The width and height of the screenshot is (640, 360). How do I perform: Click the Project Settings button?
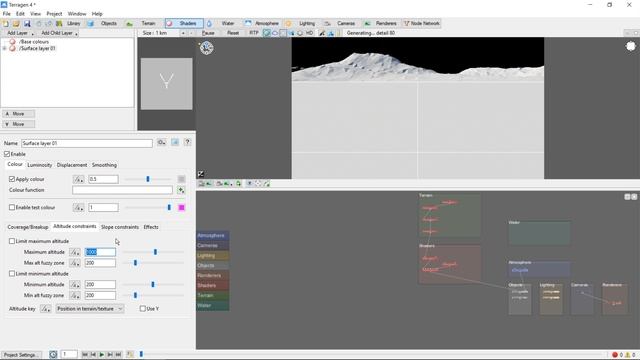(x=21, y=355)
